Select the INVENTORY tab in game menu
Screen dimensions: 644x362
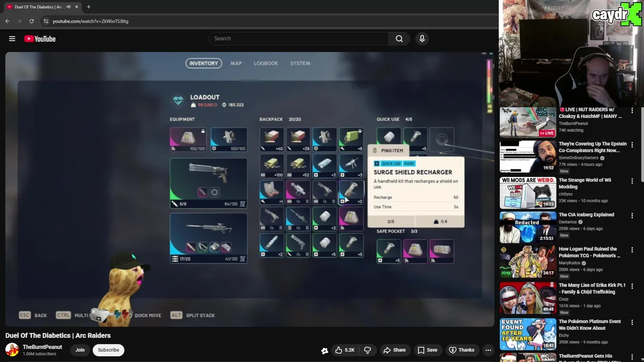204,63
